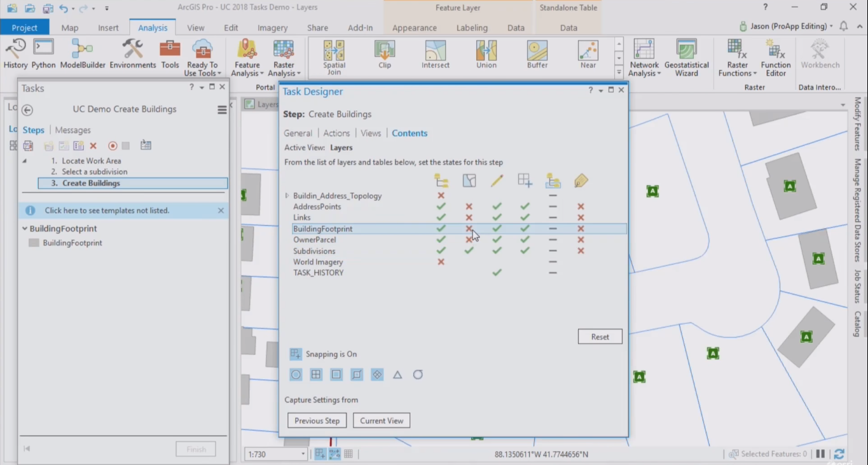Viewport: 868px width, 465px height.
Task: Select the snapping grid-plus column header icon
Action: point(525,181)
